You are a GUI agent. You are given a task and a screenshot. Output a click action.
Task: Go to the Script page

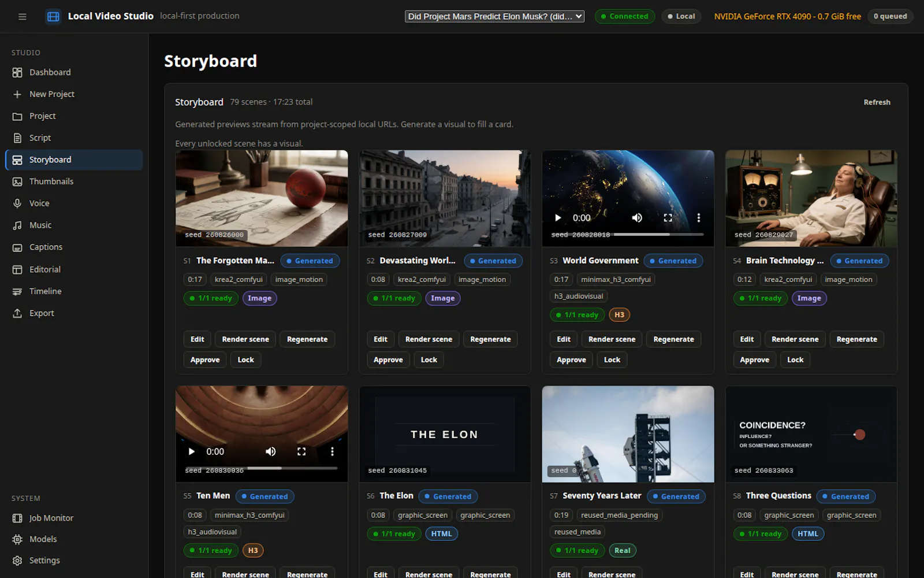[x=74, y=138]
